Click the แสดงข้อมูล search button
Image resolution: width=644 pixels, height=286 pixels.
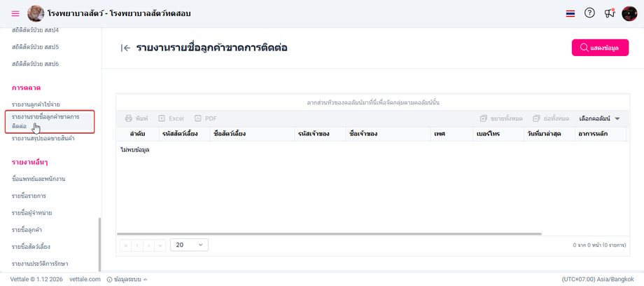(600, 48)
